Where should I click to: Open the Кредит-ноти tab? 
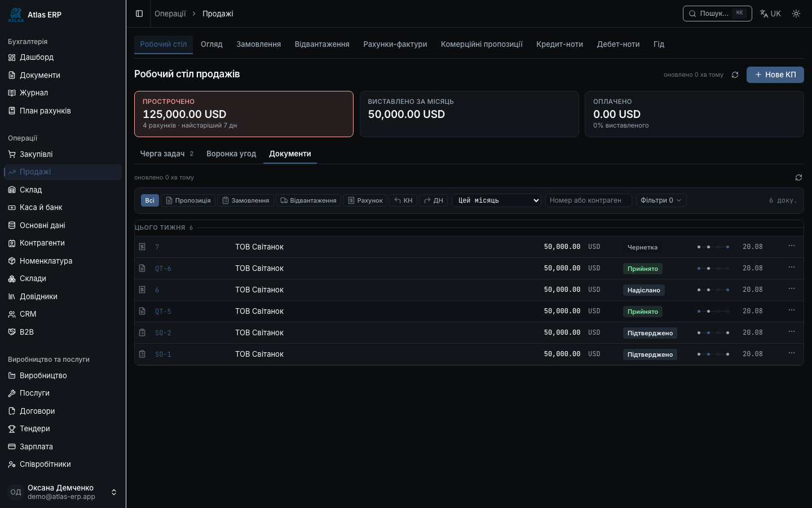(x=559, y=44)
